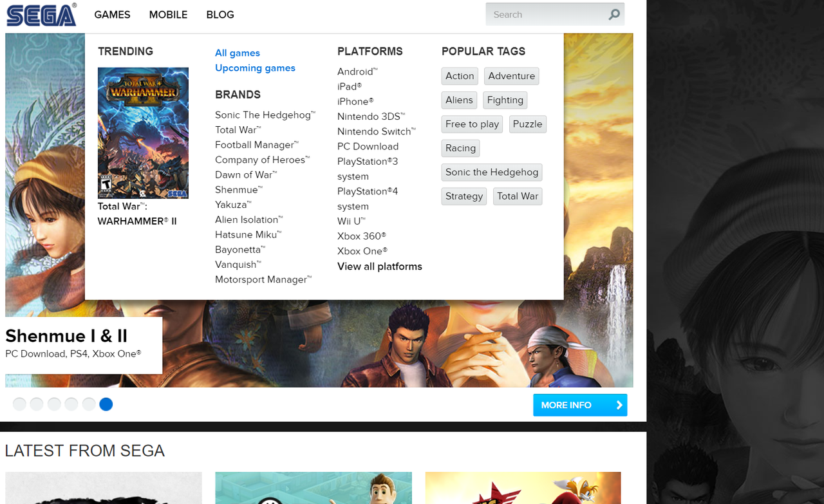Image resolution: width=824 pixels, height=504 pixels.
Task: Select Nintendo 3DS platform
Action: (x=371, y=117)
